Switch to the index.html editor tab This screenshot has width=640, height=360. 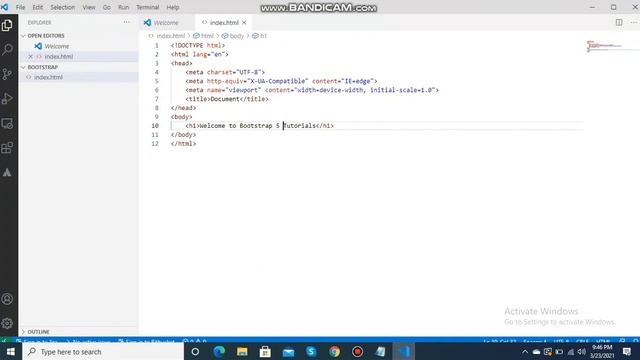[223, 23]
